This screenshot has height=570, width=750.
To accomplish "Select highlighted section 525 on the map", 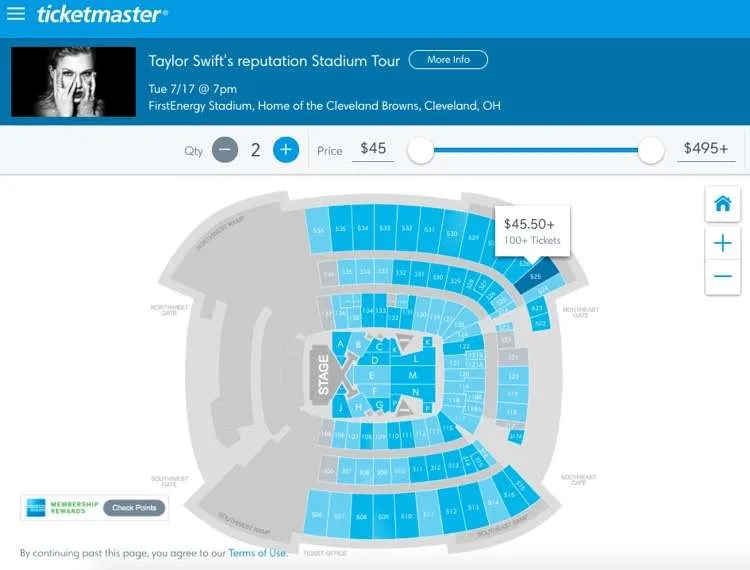I will point(536,276).
